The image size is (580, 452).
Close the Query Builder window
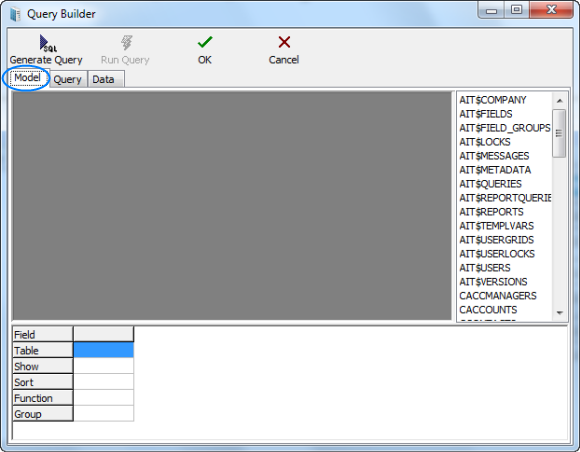[551, 10]
